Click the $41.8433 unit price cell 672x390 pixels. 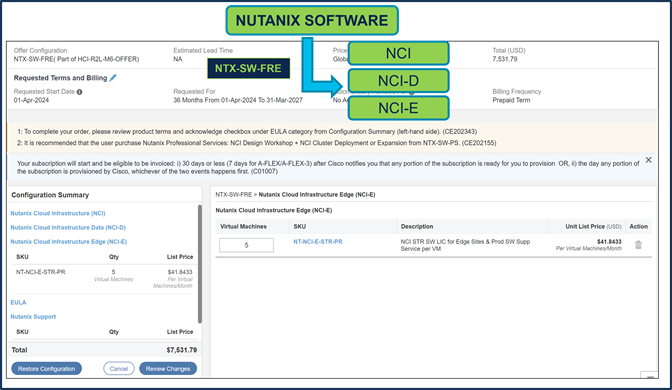[x=609, y=242]
